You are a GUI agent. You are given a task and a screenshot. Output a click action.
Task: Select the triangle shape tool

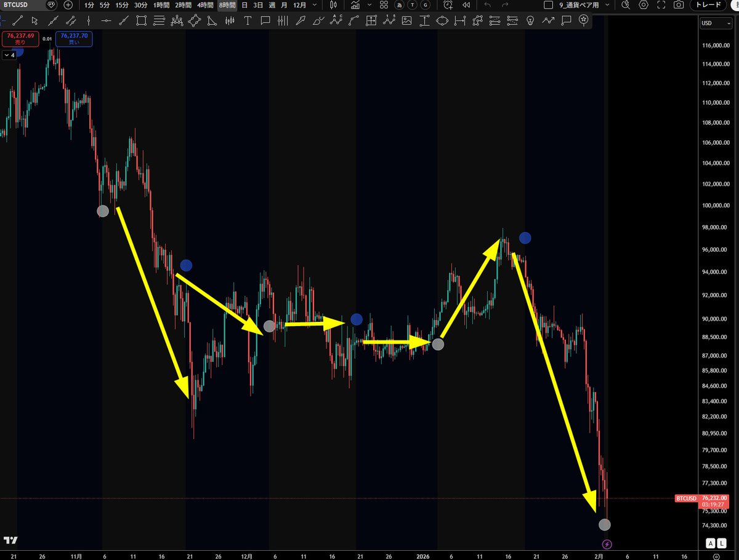pos(211,21)
